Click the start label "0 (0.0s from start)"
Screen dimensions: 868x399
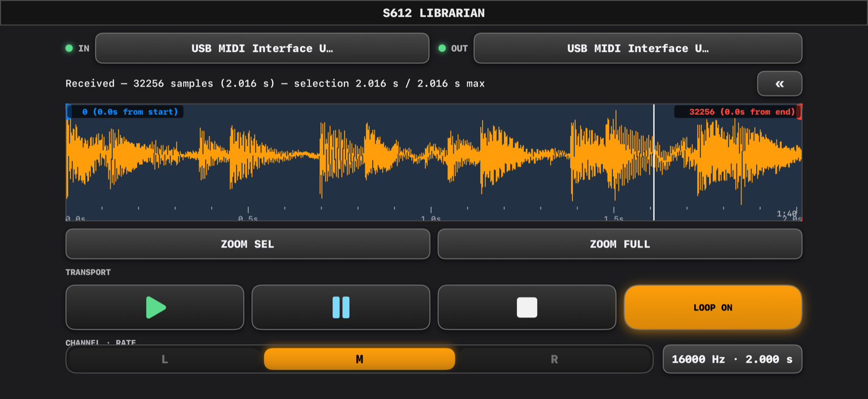[130, 112]
